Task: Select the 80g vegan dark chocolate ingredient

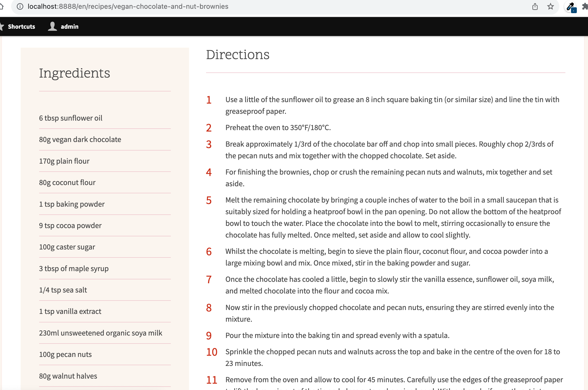Action: [x=80, y=139]
